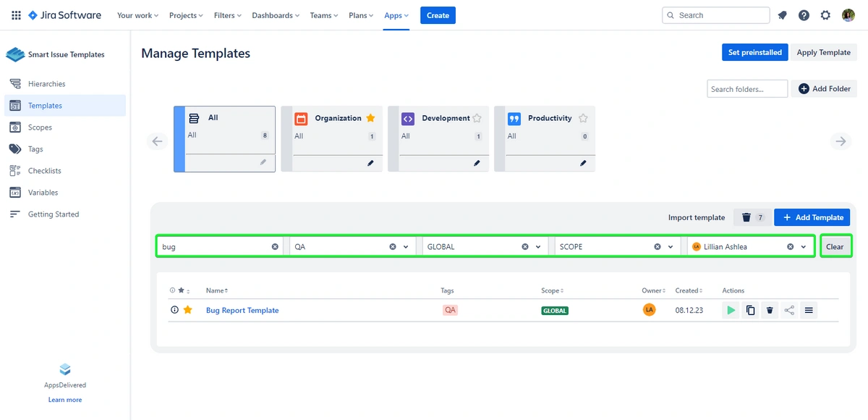
Task: Edit the Development folder pencil icon
Action: pyautogui.click(x=477, y=163)
